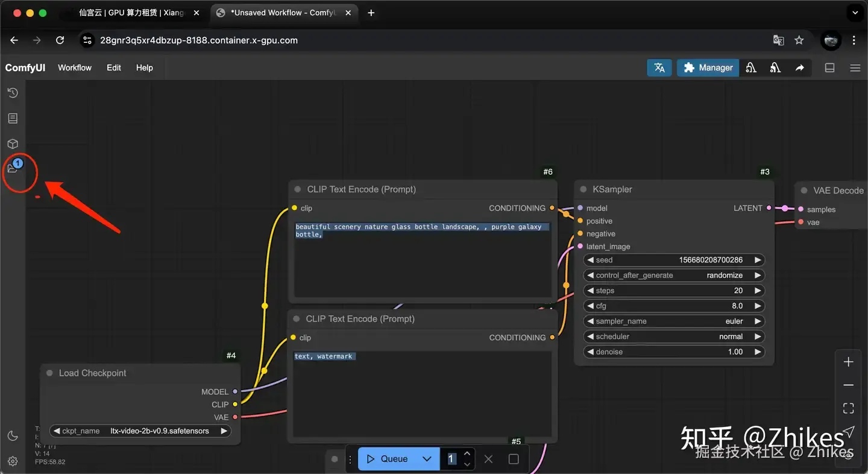Decrease seed value with left arrow

[x=590, y=260]
